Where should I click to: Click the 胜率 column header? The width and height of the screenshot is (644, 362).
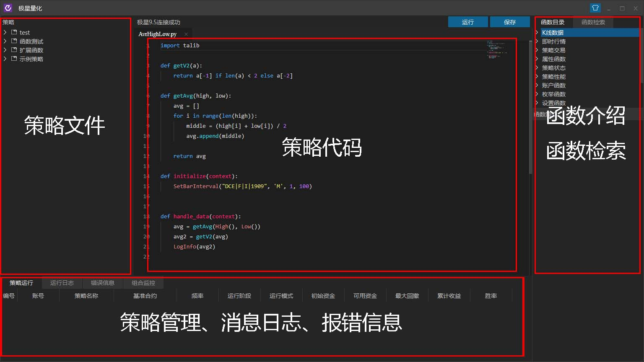pos(491,296)
